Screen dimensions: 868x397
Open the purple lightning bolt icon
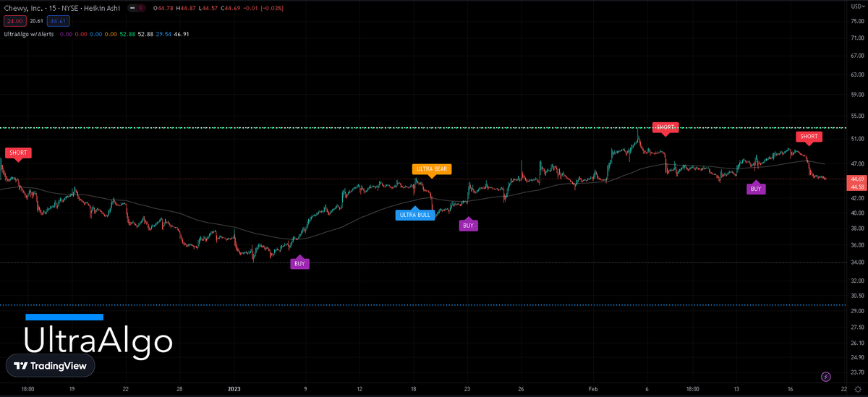point(826,377)
